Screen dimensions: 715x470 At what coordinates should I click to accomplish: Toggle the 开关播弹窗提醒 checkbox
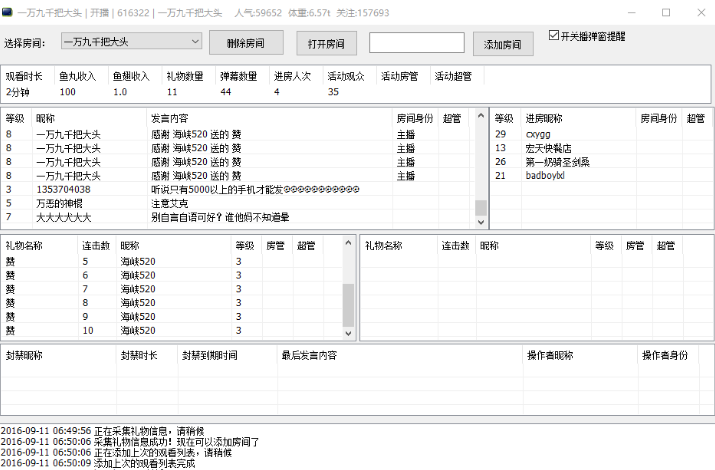point(554,35)
